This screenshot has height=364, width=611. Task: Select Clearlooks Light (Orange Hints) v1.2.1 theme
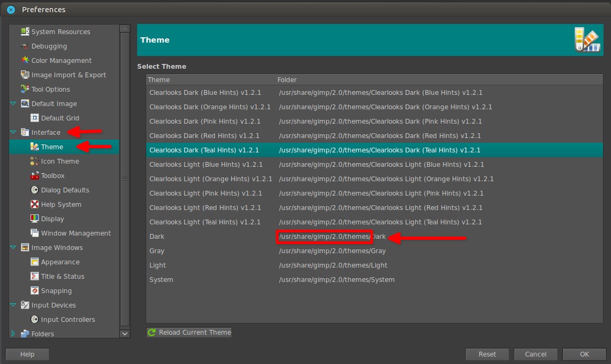coord(375,179)
